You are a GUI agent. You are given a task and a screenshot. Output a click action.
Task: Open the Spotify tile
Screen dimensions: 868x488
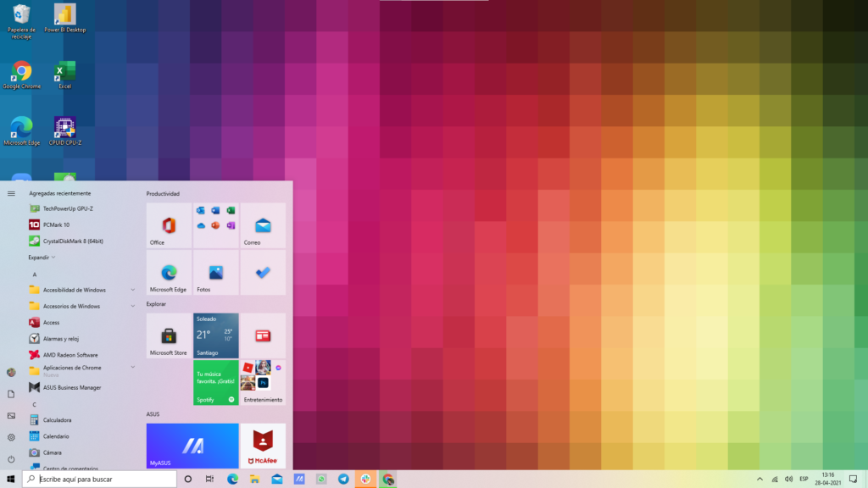[x=215, y=382]
